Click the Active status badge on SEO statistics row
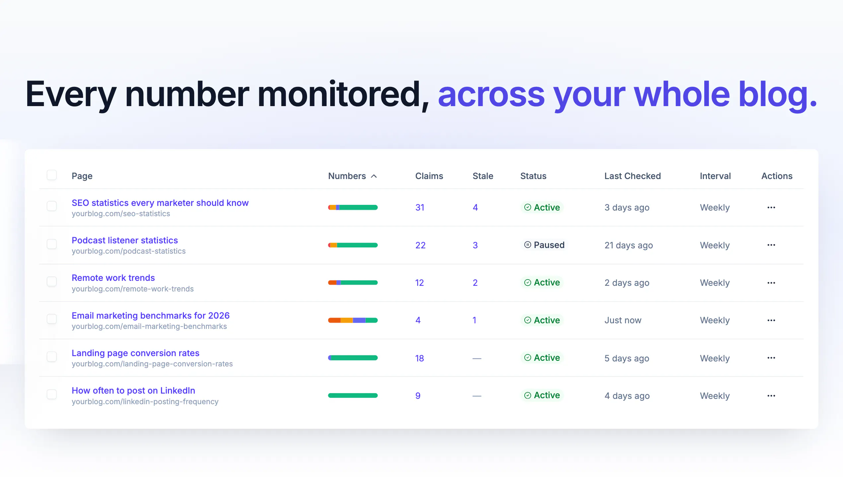Viewport: 843px width, 504px height. (542, 207)
